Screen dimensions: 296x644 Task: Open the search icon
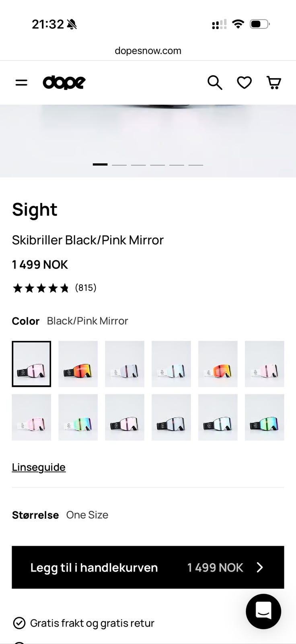pos(215,83)
